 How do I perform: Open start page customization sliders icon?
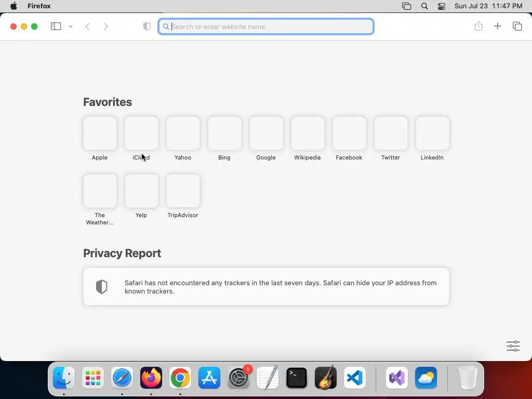click(x=513, y=346)
